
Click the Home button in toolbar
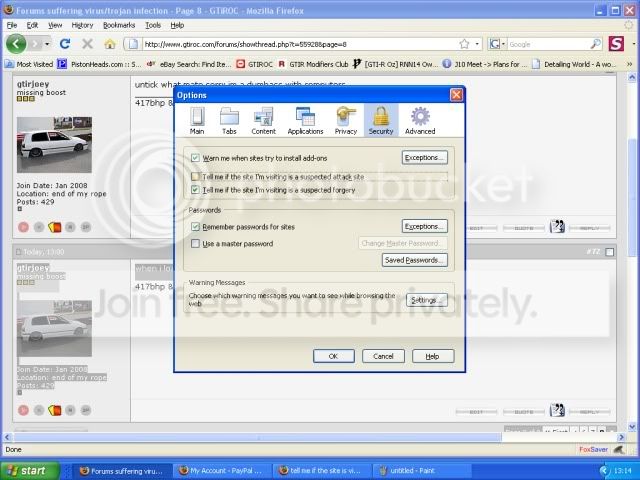tap(110, 44)
